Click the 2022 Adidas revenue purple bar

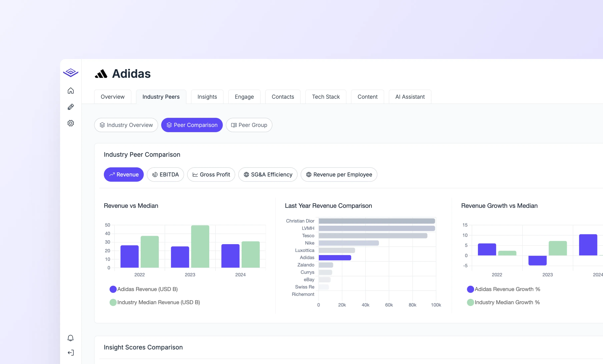[x=129, y=256]
